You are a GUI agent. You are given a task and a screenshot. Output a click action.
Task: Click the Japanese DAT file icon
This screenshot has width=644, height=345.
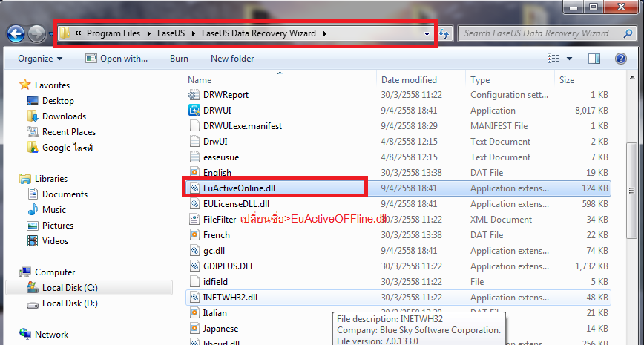tap(194, 329)
